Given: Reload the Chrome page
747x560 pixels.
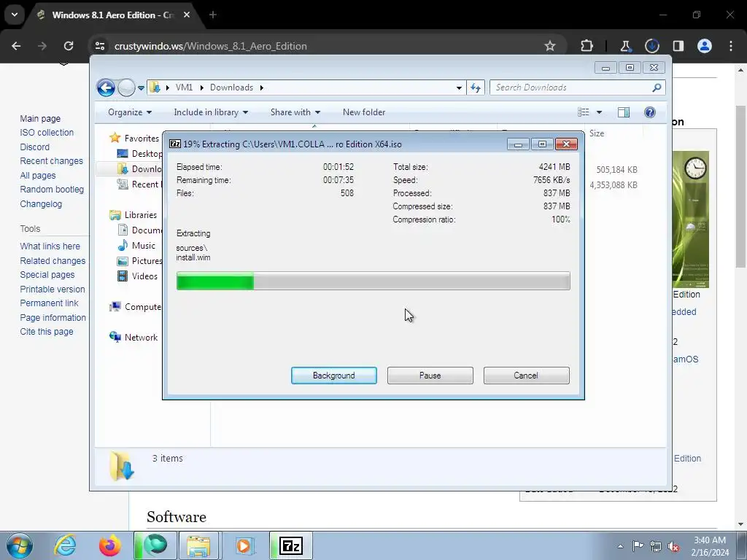Looking at the screenshot, I should (69, 46).
